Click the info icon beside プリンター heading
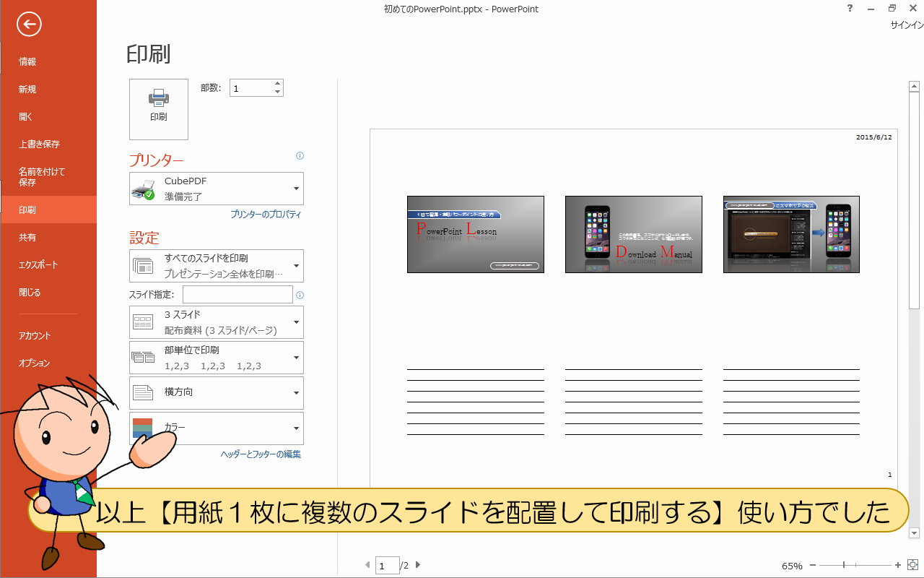 pos(300,155)
